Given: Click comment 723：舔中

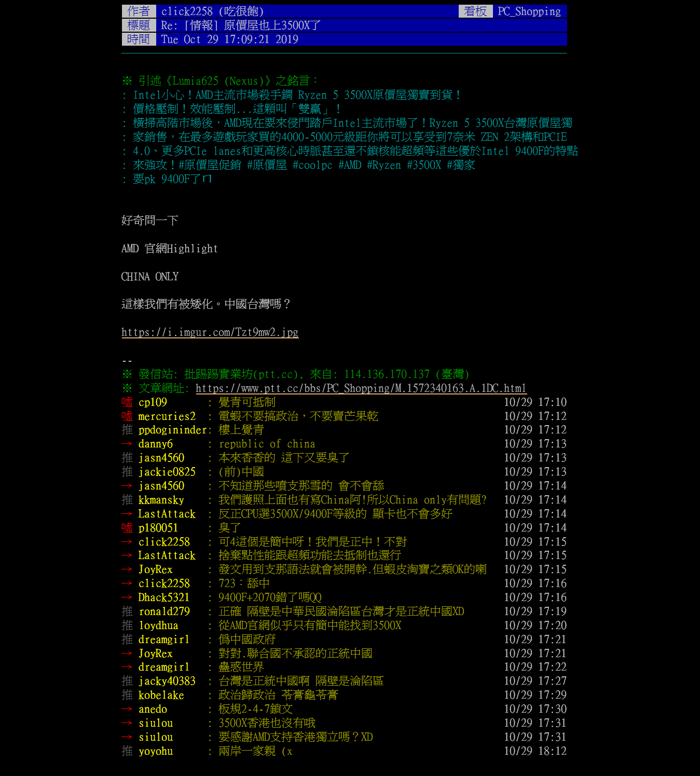Looking at the screenshot, I should (244, 583).
